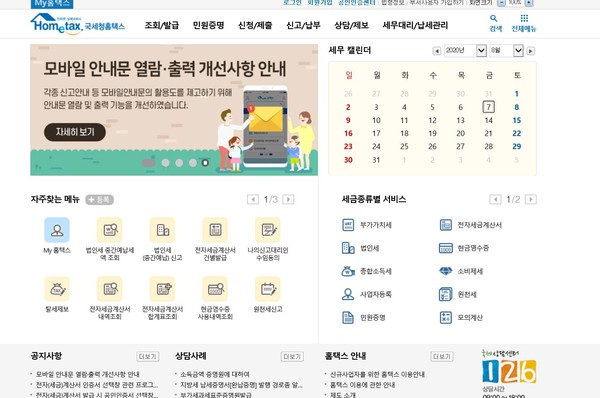The width and height of the screenshot is (600, 398).
Task: Open the 상담/제보 menu
Action: click(x=351, y=25)
